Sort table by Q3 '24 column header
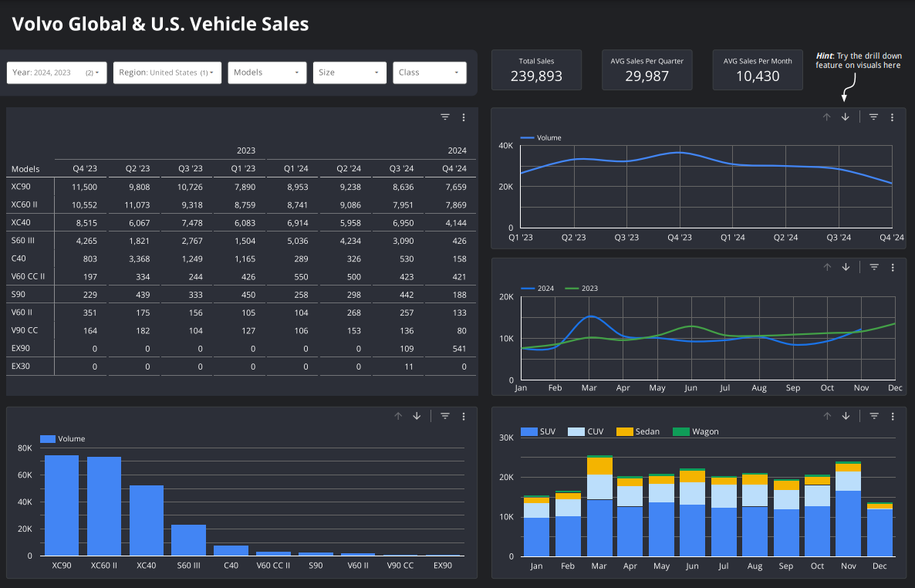The height and width of the screenshot is (588, 915). pyautogui.click(x=401, y=169)
